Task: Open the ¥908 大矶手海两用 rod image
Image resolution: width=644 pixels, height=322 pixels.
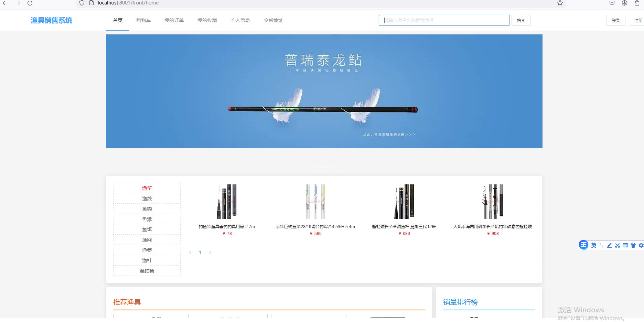Action: pos(493,202)
